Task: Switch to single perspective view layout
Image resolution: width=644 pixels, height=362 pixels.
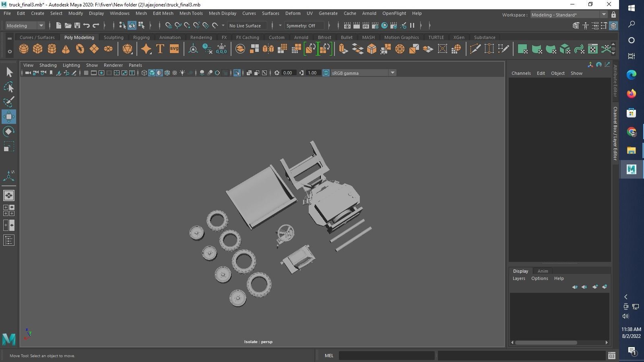Action: coord(9,195)
